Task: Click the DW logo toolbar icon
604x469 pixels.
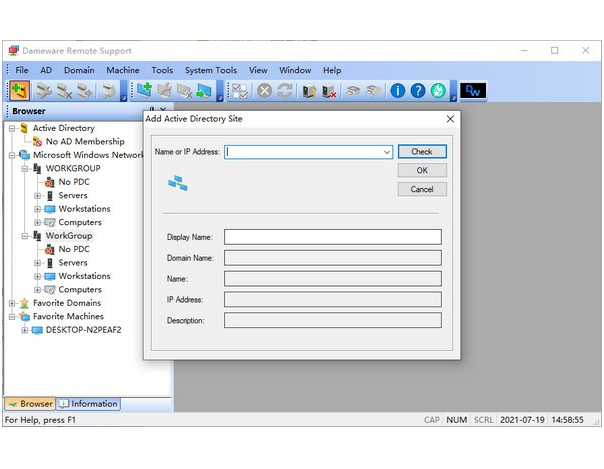Action: [473, 91]
